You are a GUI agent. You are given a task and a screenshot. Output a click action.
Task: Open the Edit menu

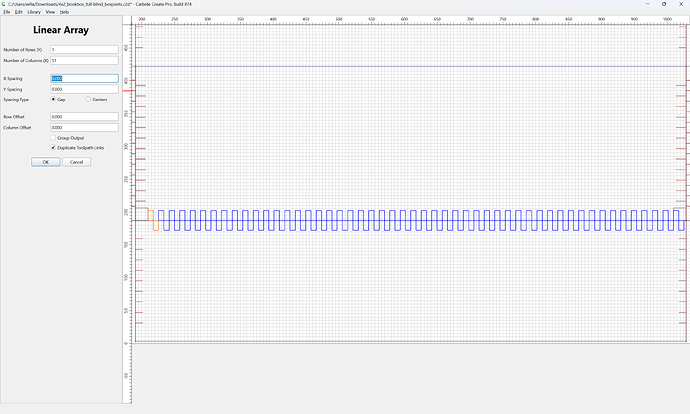(x=18, y=12)
